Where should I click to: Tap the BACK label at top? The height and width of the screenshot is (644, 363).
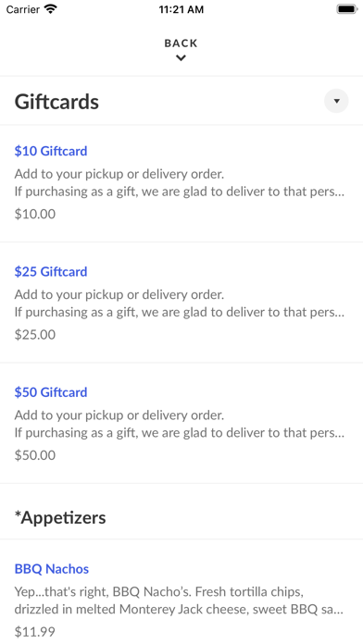tap(181, 43)
